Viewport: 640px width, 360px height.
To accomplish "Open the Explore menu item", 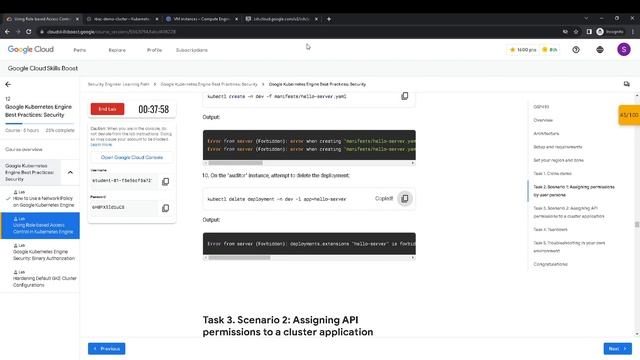I will click(x=117, y=50).
